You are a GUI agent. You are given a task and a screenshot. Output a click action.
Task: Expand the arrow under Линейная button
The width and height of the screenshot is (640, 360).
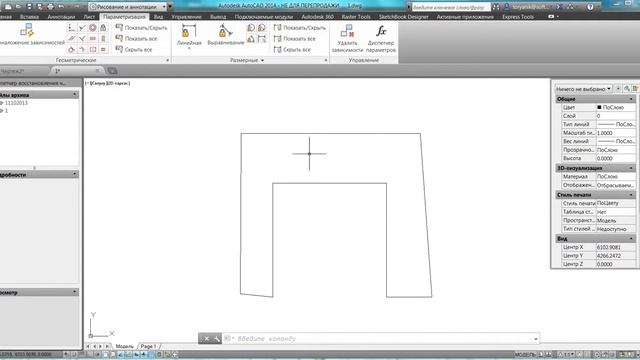click(189, 48)
